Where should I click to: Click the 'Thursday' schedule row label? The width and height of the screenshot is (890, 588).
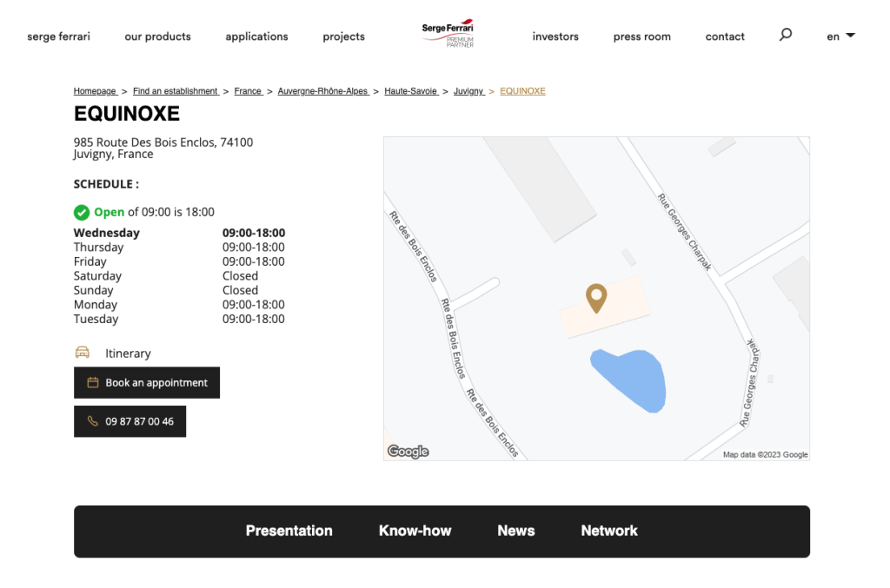pyautogui.click(x=99, y=248)
